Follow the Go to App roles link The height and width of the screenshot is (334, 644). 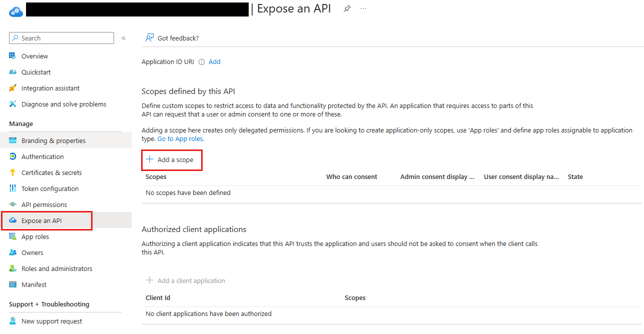tap(181, 139)
